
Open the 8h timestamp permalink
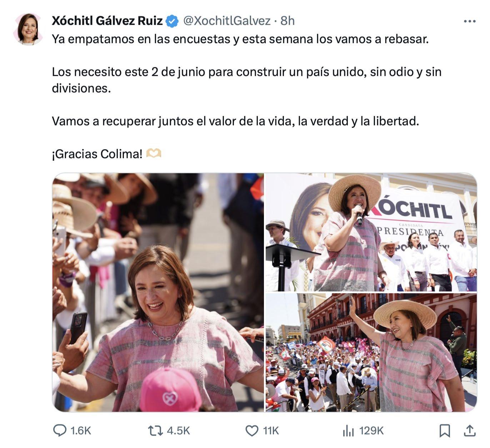point(287,21)
